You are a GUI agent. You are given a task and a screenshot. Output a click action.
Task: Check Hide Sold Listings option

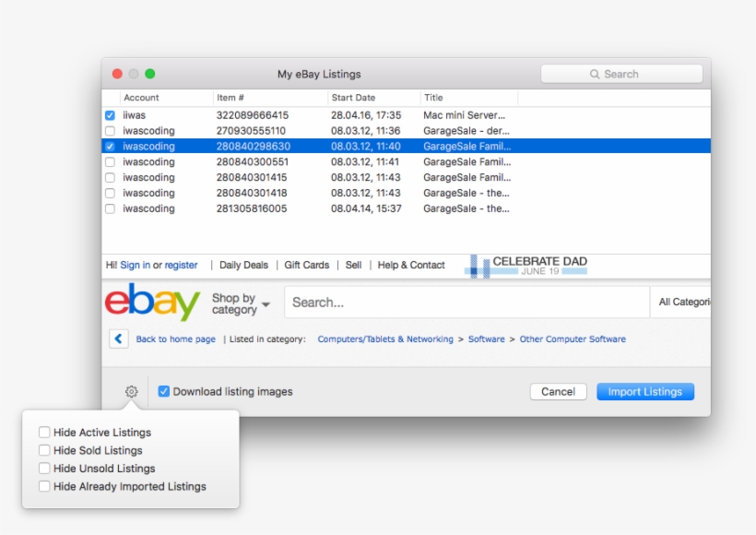pyautogui.click(x=44, y=451)
